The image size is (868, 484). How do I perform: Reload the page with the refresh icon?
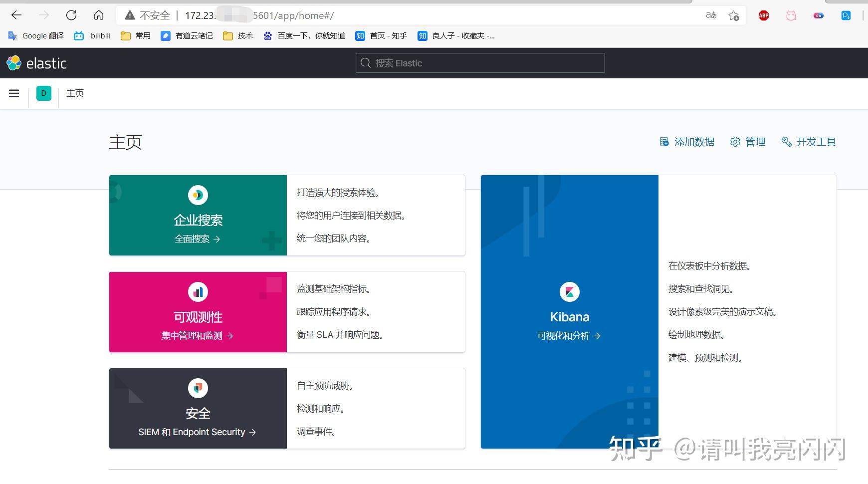click(x=72, y=15)
